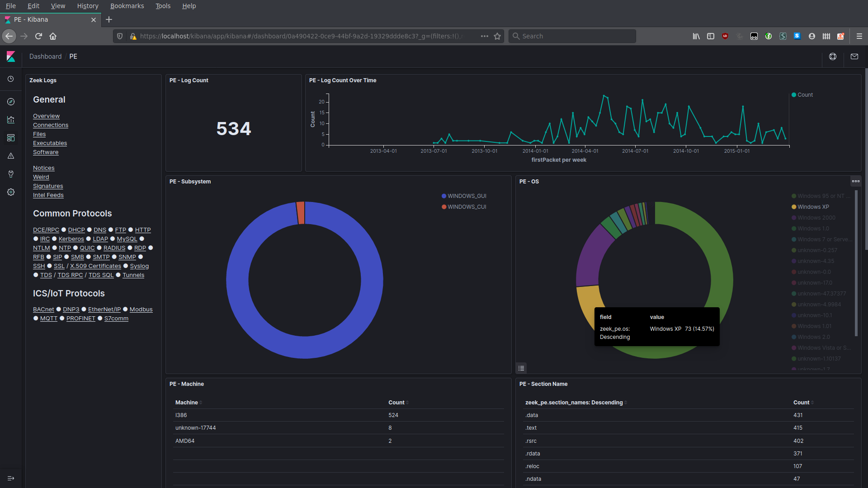Open the PE - OS panel options menu
Image resolution: width=868 pixels, height=488 pixels.
[x=856, y=181]
